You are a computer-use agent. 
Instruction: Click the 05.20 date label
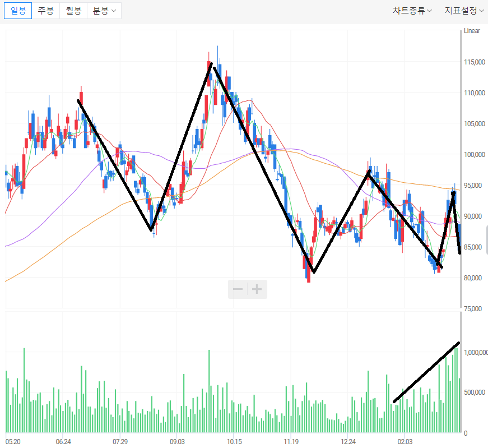[13, 442]
